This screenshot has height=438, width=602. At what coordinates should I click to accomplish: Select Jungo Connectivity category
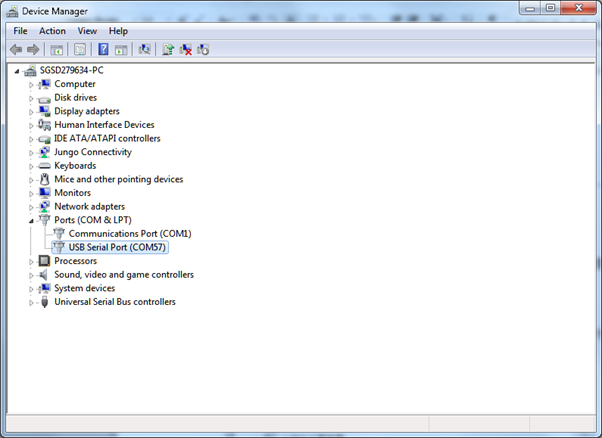[92, 152]
